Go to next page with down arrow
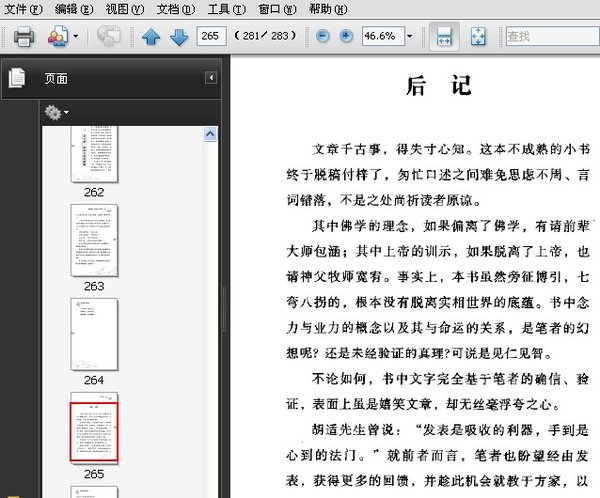This screenshot has width=600, height=498. point(179,37)
